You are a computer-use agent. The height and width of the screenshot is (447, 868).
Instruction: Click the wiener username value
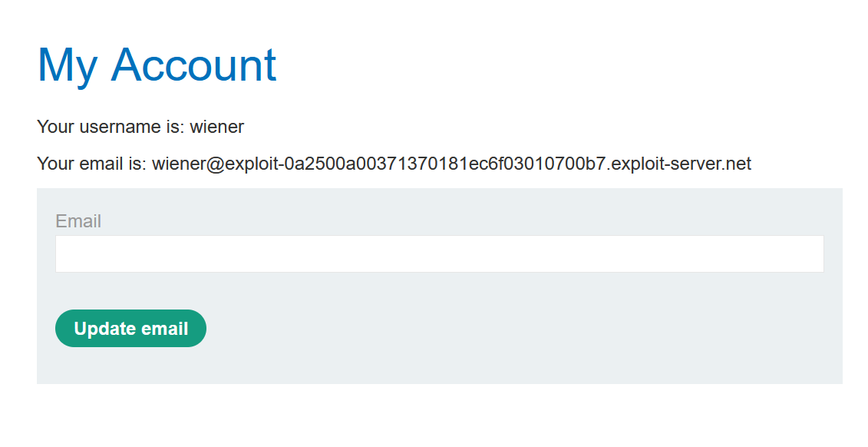click(221, 127)
